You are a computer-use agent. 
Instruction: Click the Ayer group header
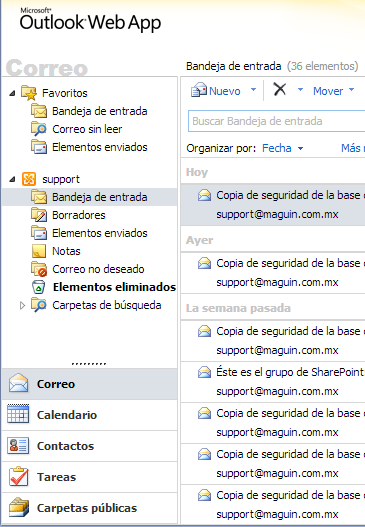200,240
